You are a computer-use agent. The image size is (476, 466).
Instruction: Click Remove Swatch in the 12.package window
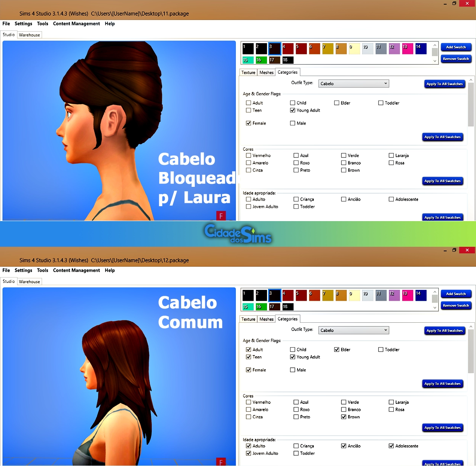tap(456, 306)
